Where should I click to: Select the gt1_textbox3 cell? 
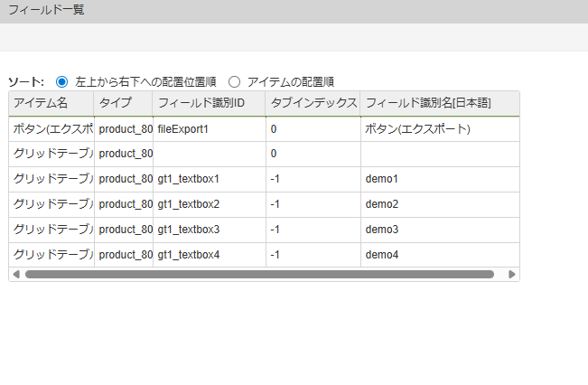click(209, 230)
